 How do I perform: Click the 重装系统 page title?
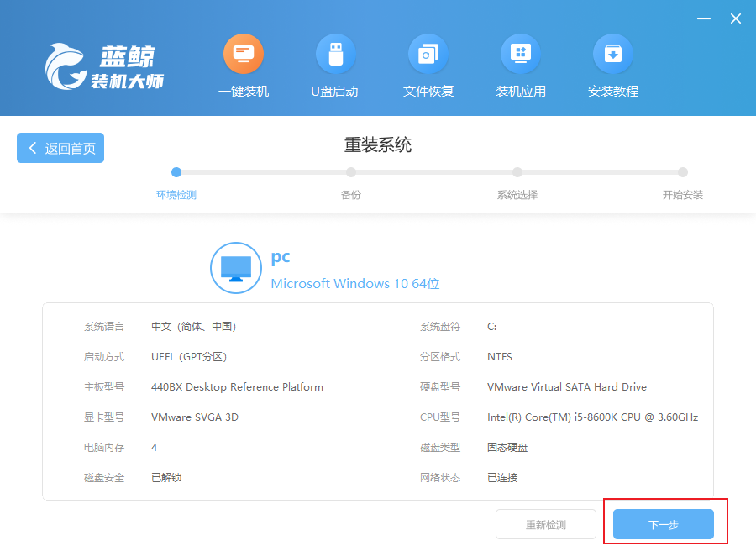point(378,144)
